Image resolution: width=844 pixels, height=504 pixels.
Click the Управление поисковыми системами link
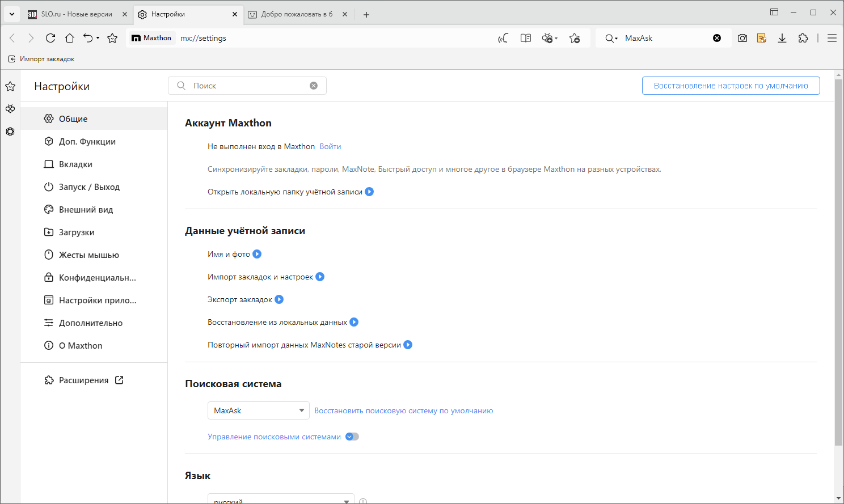tap(275, 437)
